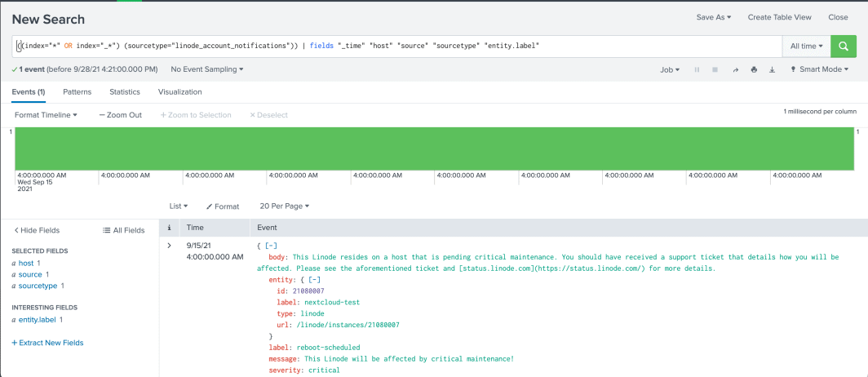This screenshot has height=377, width=868.
Task: Stop the search job
Action: [x=715, y=70]
